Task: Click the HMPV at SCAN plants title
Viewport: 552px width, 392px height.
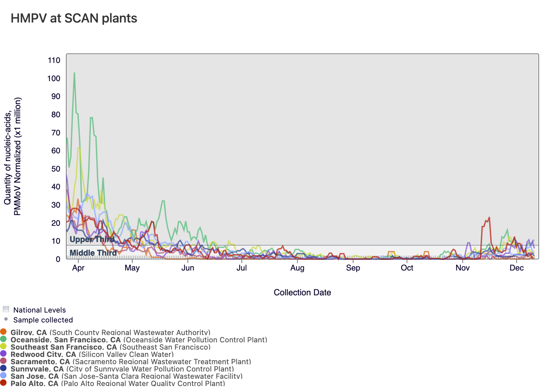Action: [74, 18]
